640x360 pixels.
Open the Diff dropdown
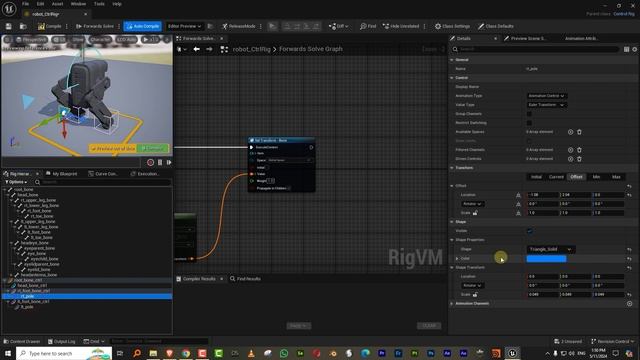[338, 26]
